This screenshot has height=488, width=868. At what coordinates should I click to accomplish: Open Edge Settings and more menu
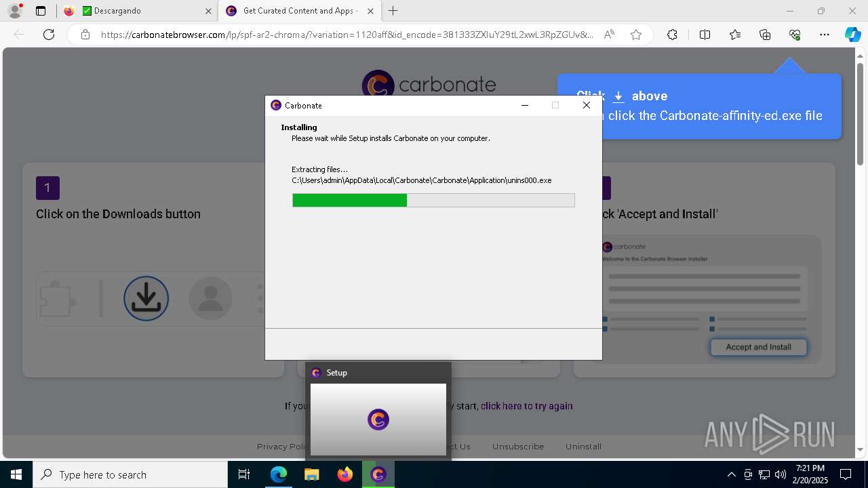(x=825, y=35)
